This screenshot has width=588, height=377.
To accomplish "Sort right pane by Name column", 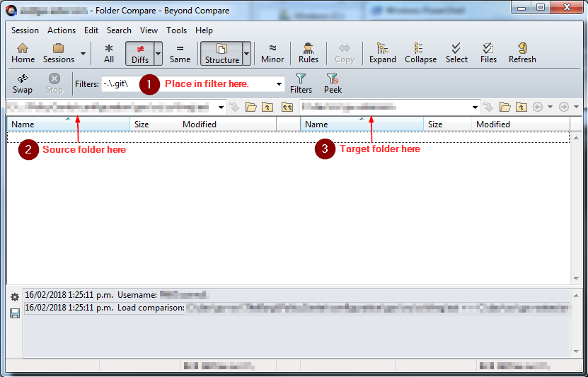I will pos(362,124).
